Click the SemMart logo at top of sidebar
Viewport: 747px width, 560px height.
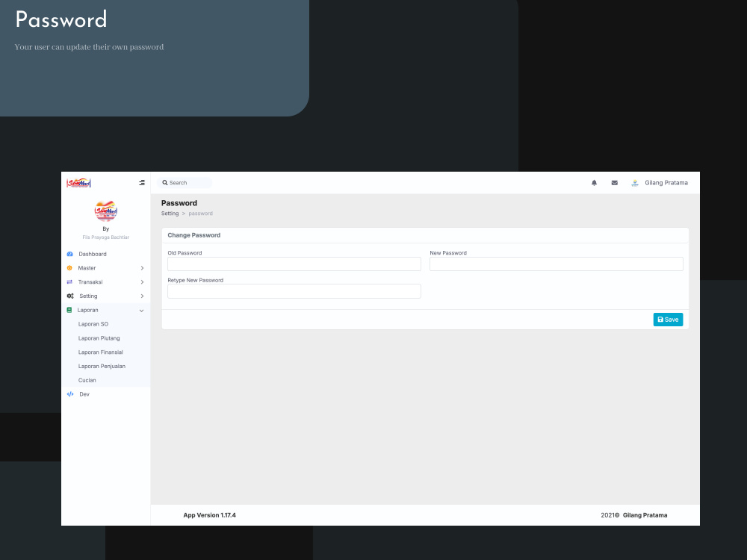(78, 183)
